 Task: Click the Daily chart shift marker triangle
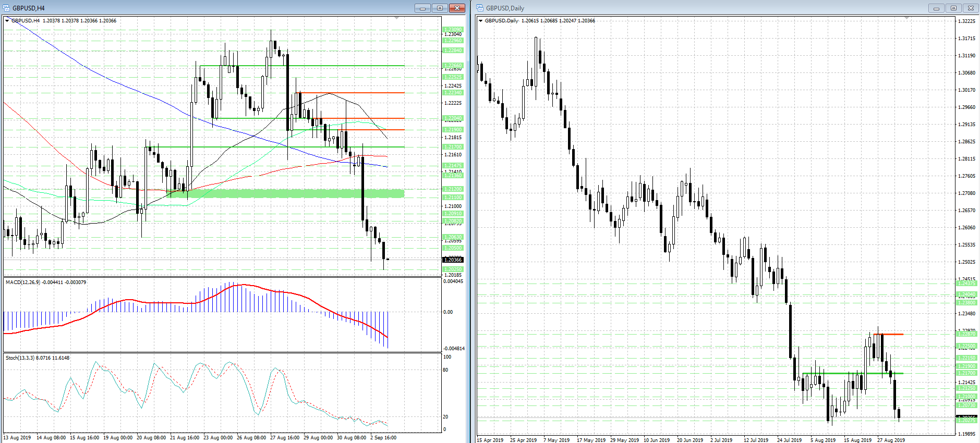(x=906, y=18)
